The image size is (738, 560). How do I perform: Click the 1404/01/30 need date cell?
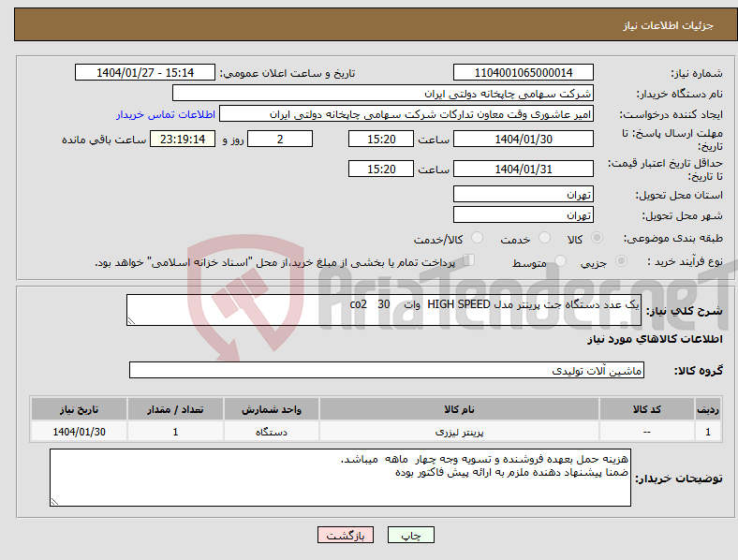(79, 432)
